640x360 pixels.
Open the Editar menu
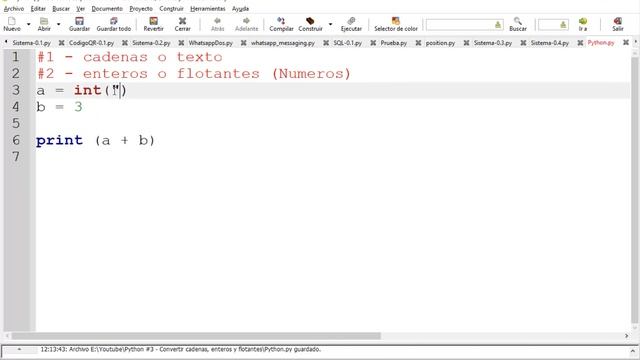click(x=38, y=9)
